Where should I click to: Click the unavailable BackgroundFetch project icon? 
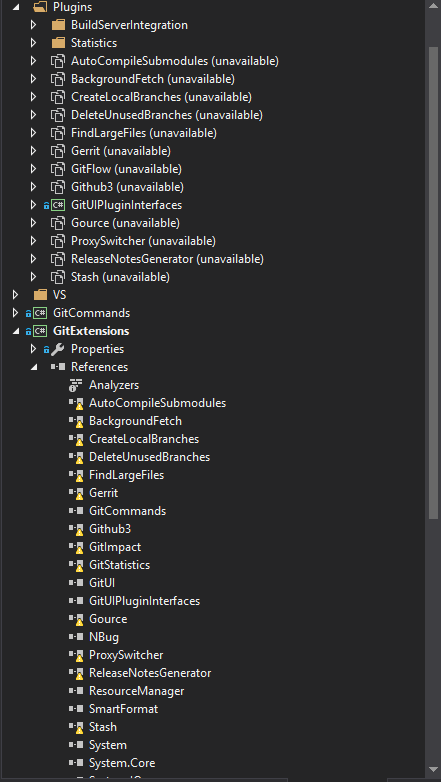pyautogui.click(x=58, y=79)
